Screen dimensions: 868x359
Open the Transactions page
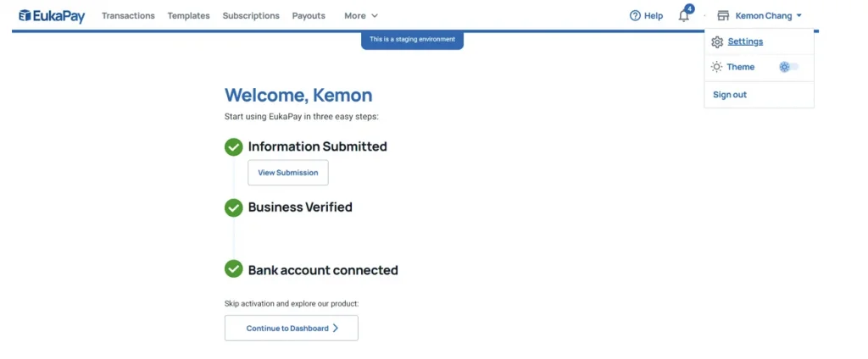[129, 15]
